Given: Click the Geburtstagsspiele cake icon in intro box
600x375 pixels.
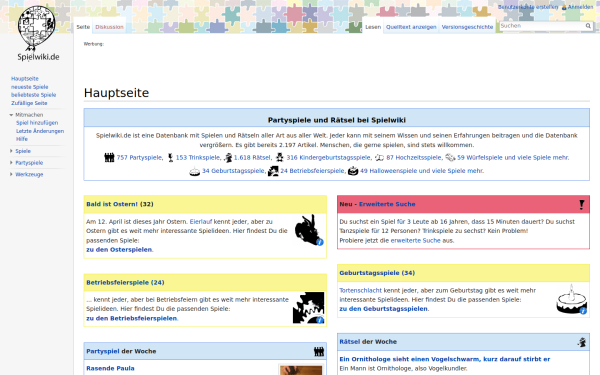Looking at the screenshot, I should pyautogui.click(x=194, y=171).
